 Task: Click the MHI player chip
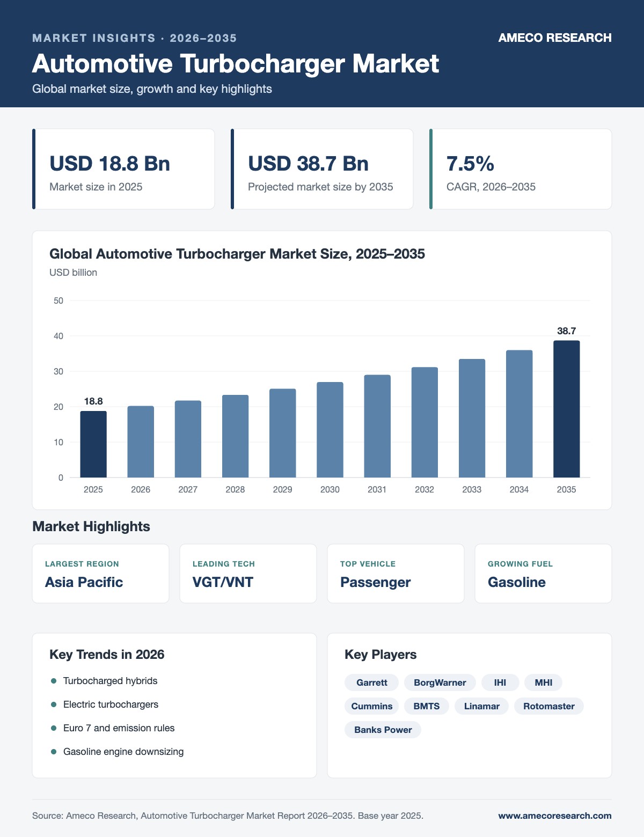point(544,682)
